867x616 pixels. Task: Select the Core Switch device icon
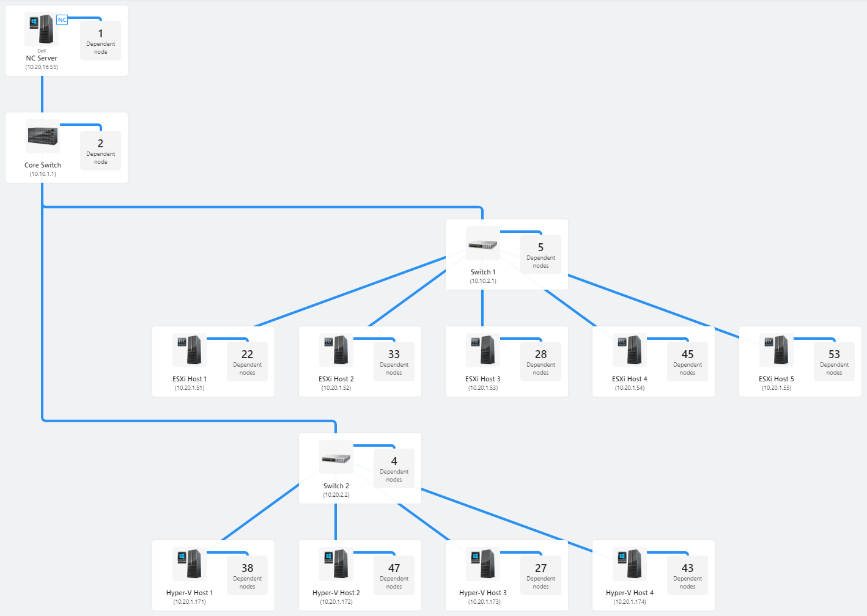pos(42,136)
